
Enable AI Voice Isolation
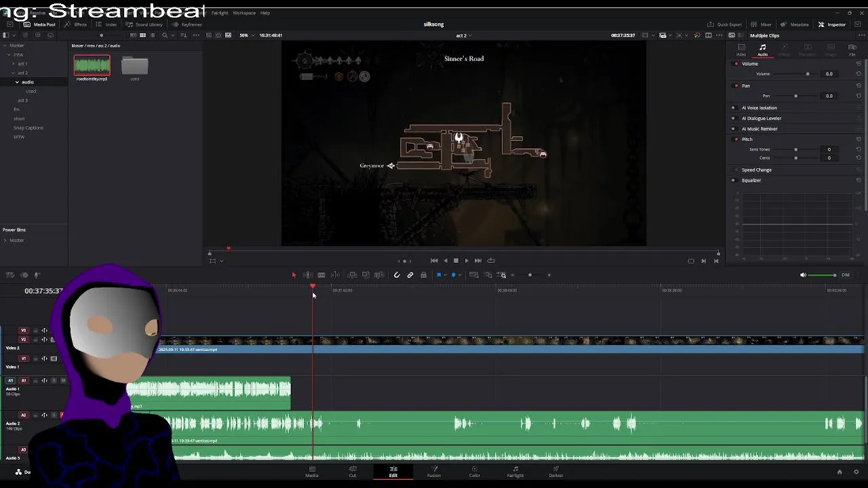[733, 108]
